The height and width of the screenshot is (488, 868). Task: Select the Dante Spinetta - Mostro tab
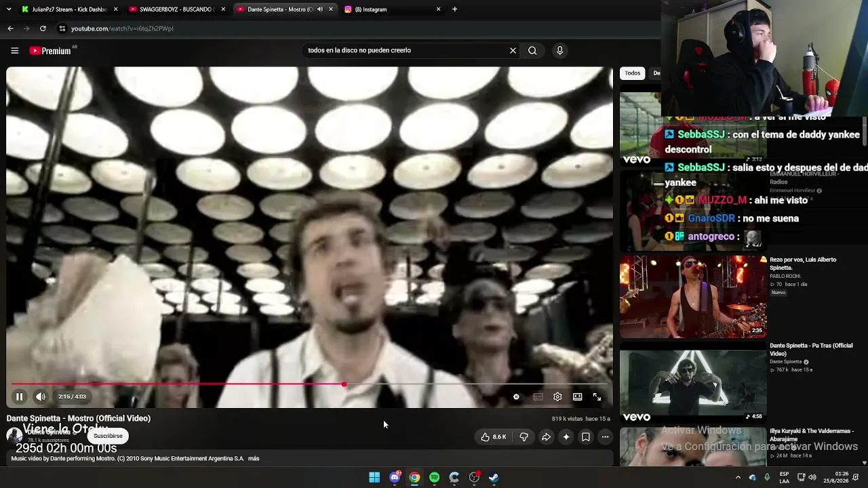pyautogui.click(x=279, y=9)
